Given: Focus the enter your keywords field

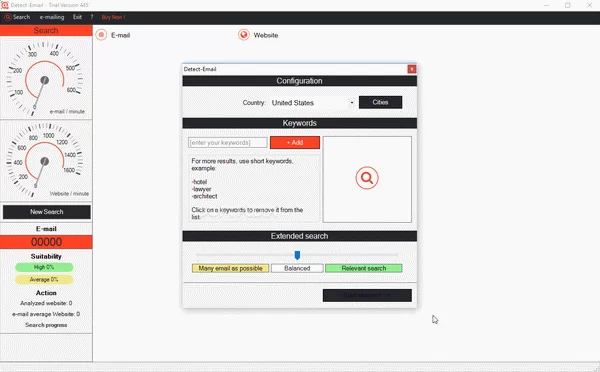Looking at the screenshot, I should (x=228, y=142).
